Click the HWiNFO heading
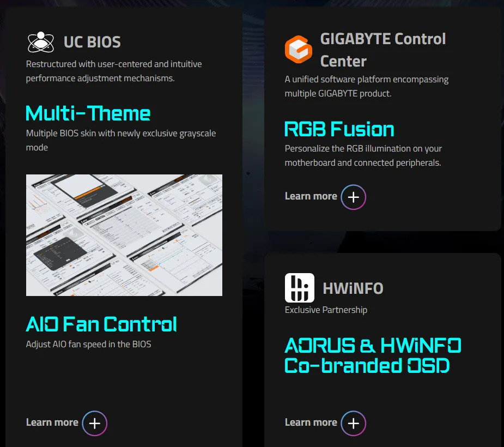Screen dimensions: 504x447 [353, 288]
